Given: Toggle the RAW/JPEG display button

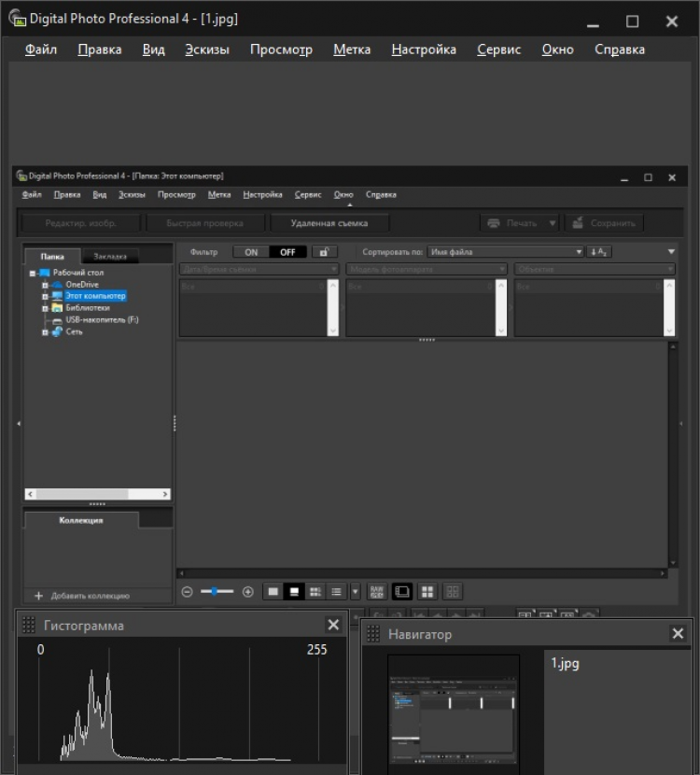Looking at the screenshot, I should pyautogui.click(x=377, y=591).
